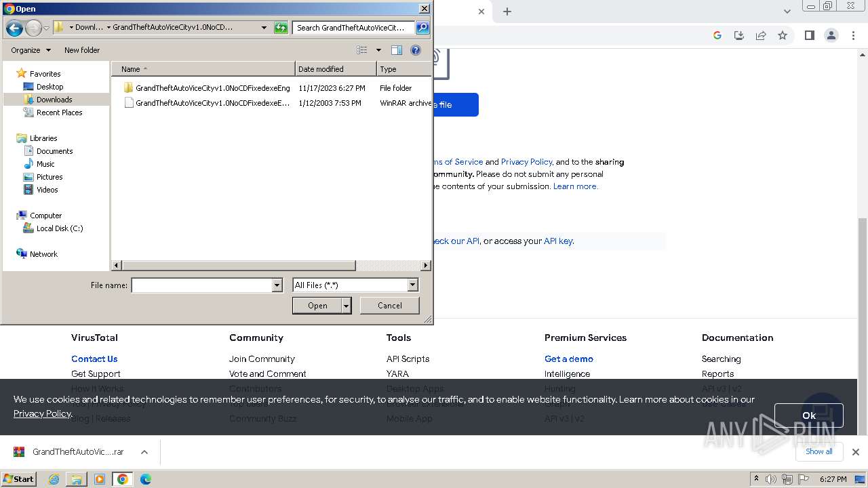Select Network in navigation pane
Screen dimensions: 868x488
coord(43,254)
